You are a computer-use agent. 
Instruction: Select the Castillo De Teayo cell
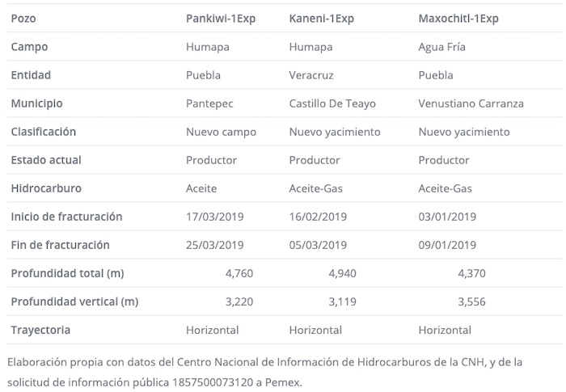(332, 103)
